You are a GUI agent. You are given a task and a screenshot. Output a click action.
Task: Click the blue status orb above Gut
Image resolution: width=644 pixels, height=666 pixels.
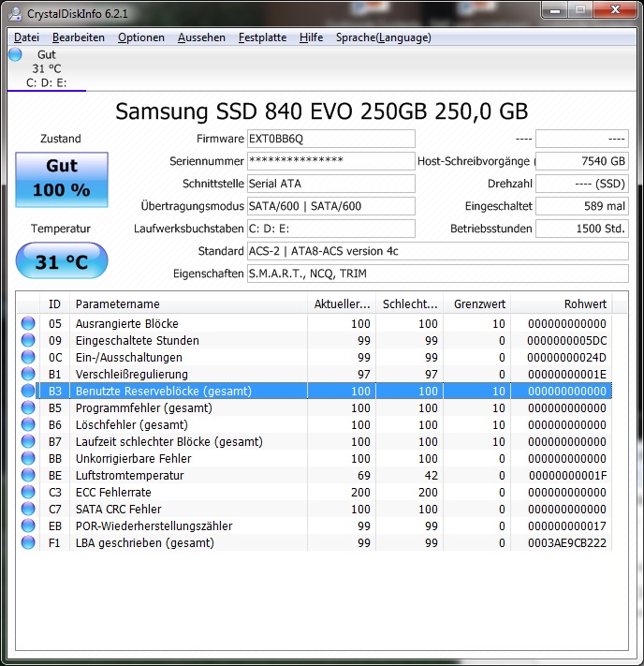[15, 55]
